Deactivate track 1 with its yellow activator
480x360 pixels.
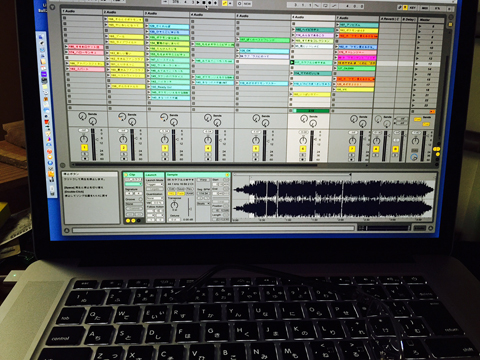point(84,148)
